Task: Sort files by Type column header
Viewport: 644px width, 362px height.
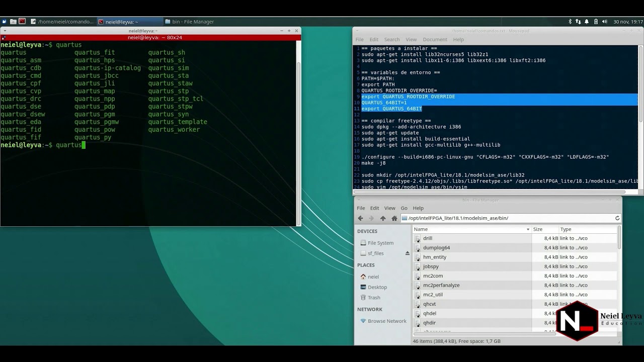Action: [x=587, y=229]
